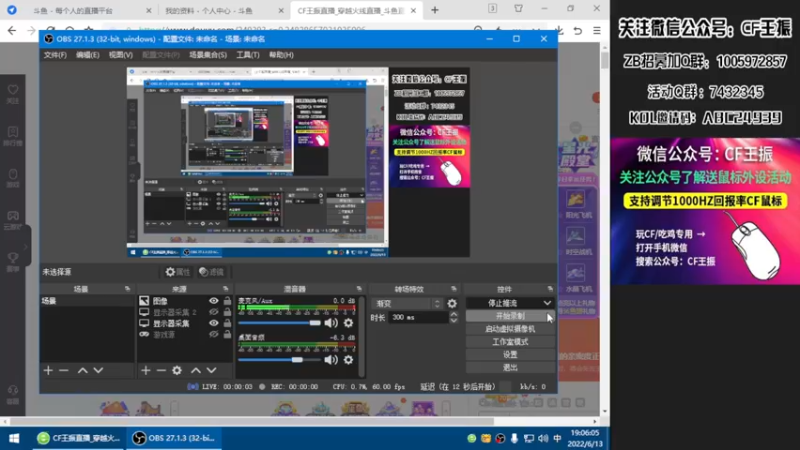
Task: Open the Windows Start menu
Action: (x=14, y=438)
